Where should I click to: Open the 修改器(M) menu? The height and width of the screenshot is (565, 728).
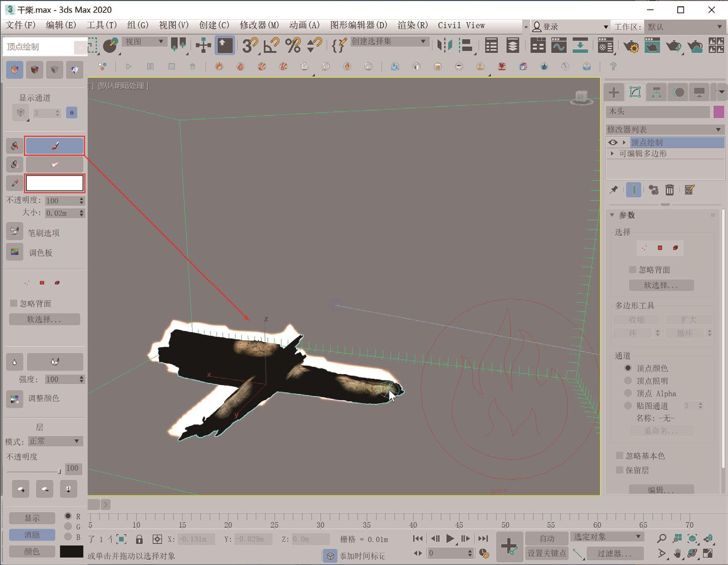point(259,25)
